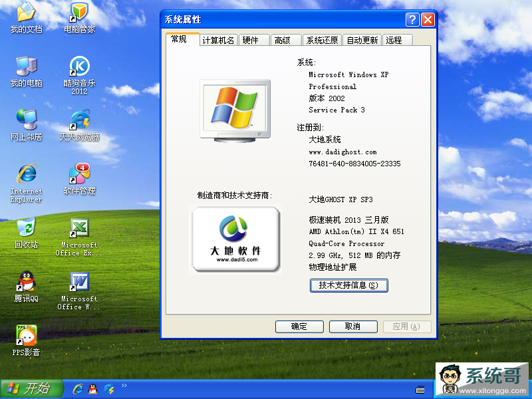The image size is (532, 399).
Task: Confirm with the 确定 button
Action: point(299,327)
